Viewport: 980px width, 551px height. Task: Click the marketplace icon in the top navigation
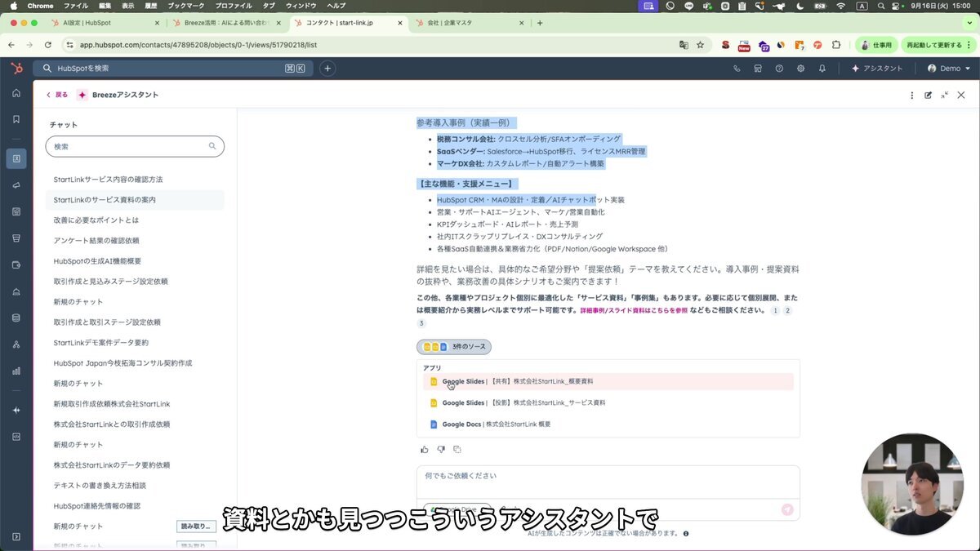tap(758, 69)
